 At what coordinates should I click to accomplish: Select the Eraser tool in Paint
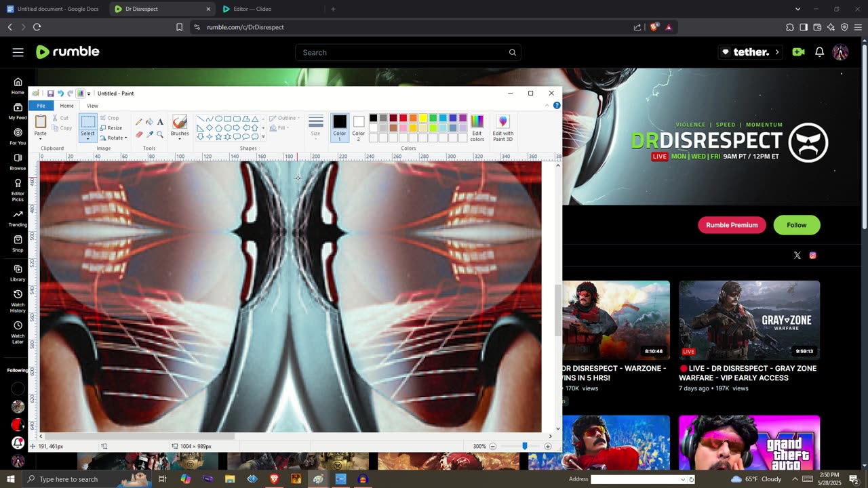tap(139, 134)
